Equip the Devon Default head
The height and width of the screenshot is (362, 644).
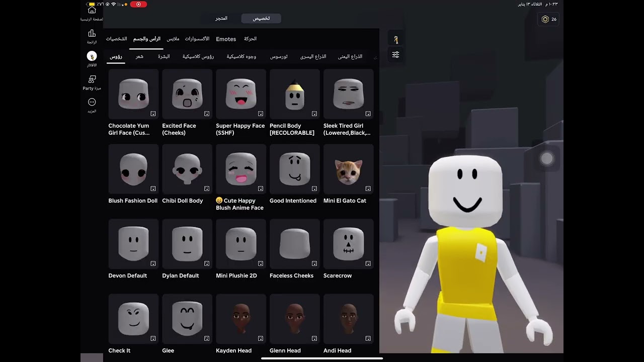[x=133, y=244]
